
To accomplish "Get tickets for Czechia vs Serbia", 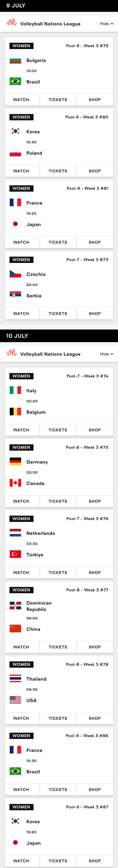I will coord(58,313).
